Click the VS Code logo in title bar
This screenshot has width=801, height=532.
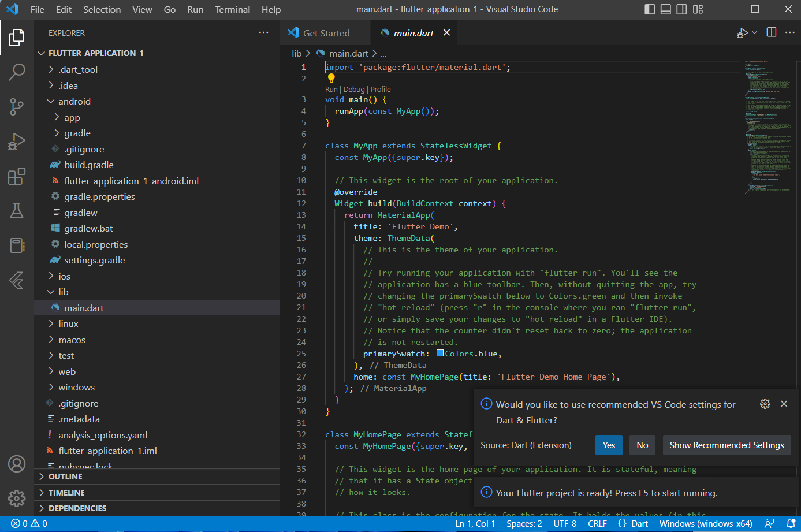coord(12,9)
